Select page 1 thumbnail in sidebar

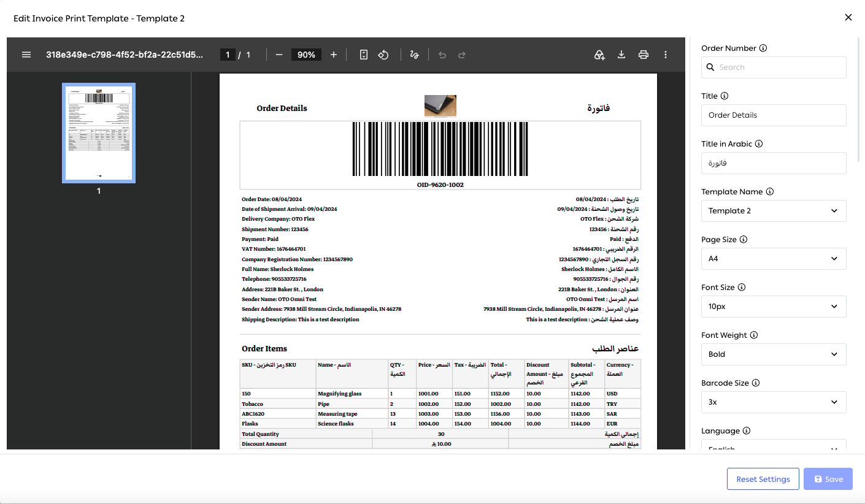pyautogui.click(x=99, y=134)
